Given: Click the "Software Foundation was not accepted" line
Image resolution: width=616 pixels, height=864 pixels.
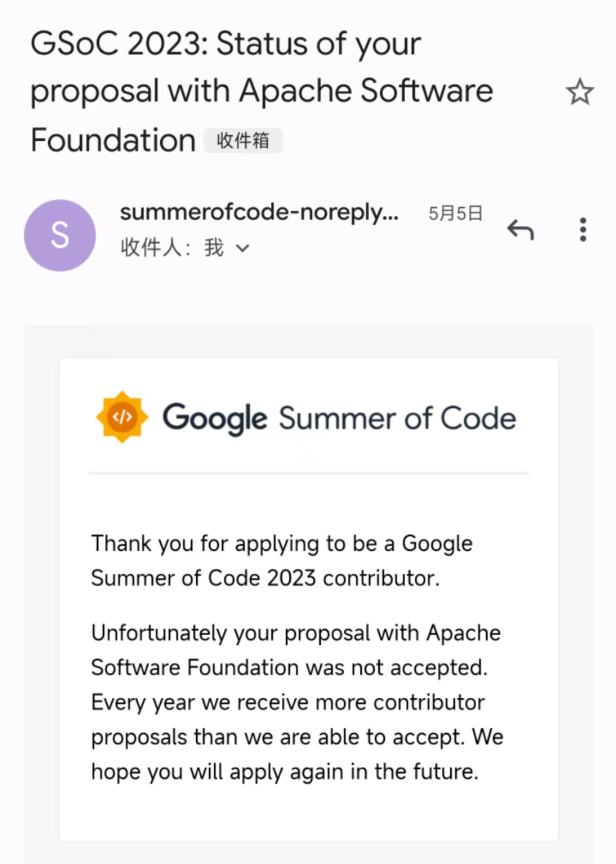Looking at the screenshot, I should pos(289,668).
